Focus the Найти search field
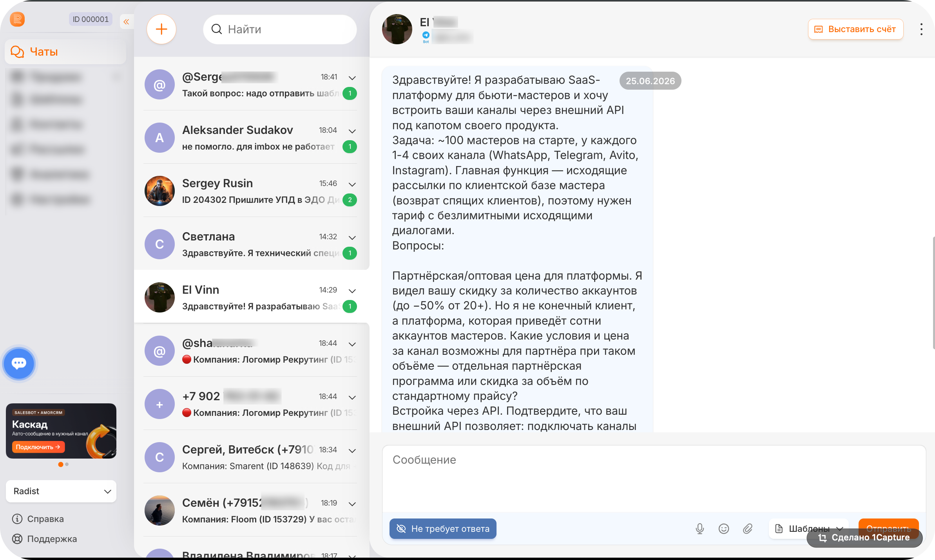This screenshot has height=560, width=935. [x=280, y=29]
